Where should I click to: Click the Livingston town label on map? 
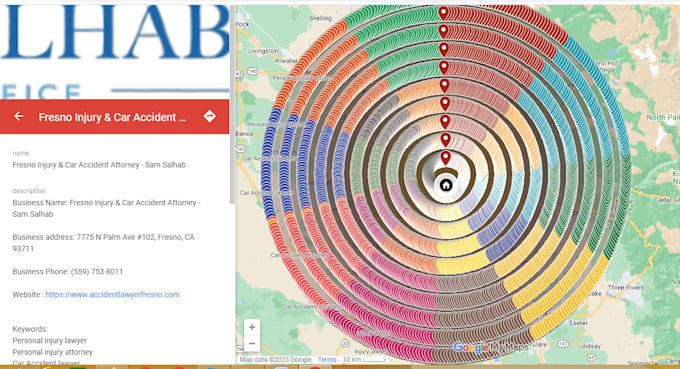(x=263, y=51)
